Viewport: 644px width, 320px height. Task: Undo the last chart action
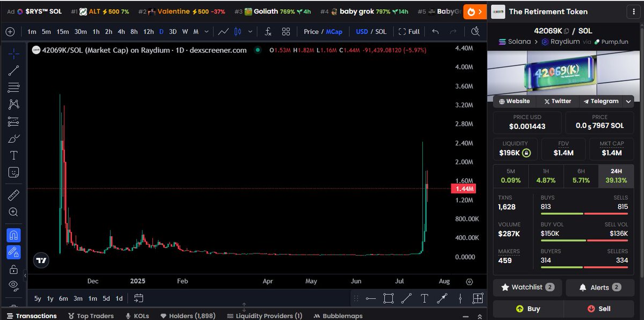tap(435, 32)
